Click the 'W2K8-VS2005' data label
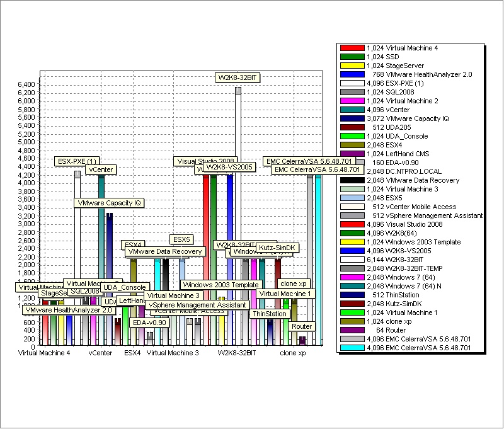 point(229,167)
